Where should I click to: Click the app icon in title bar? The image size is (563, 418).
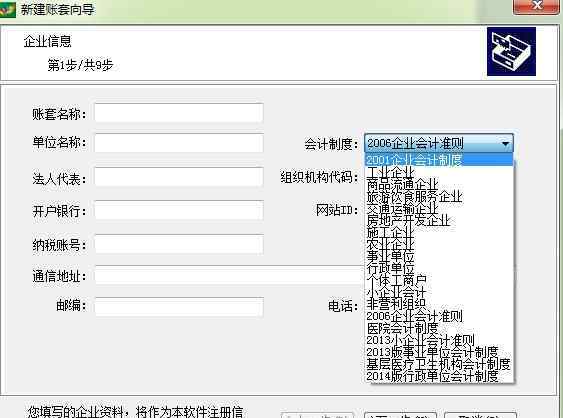8,9
